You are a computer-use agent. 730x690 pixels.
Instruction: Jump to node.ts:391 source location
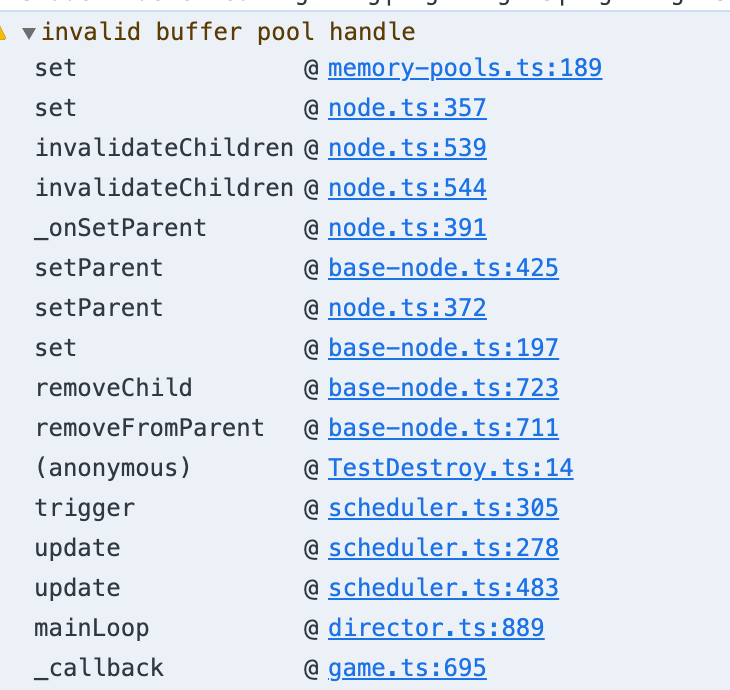coord(406,228)
